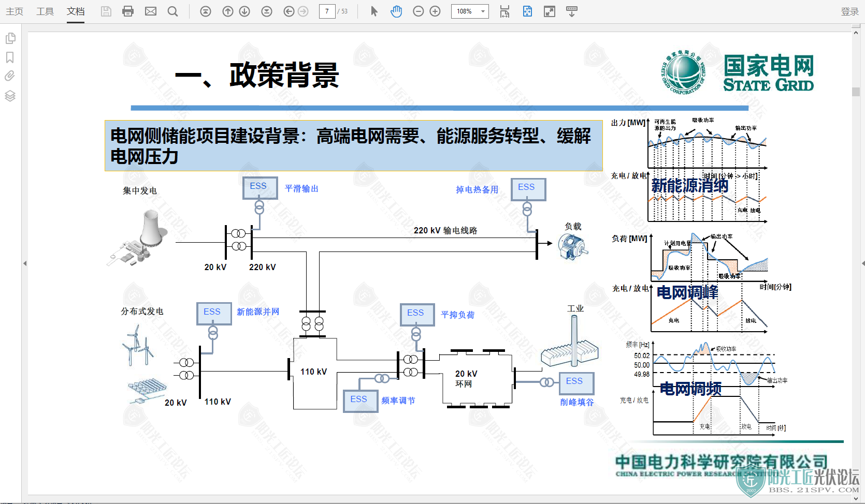Image resolution: width=865 pixels, height=504 pixels.
Task: Click the 电网侧储能项目建设背景 heading box
Action: 354,146
